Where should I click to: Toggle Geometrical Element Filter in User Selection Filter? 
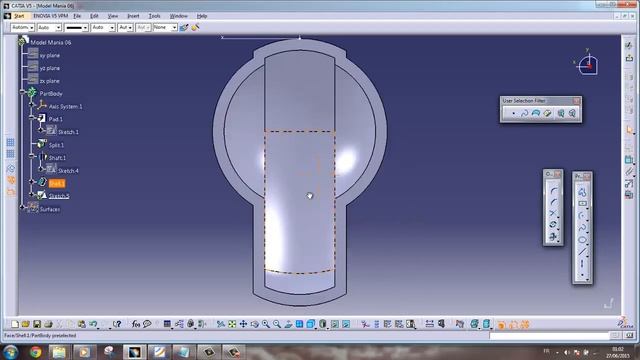572,113
